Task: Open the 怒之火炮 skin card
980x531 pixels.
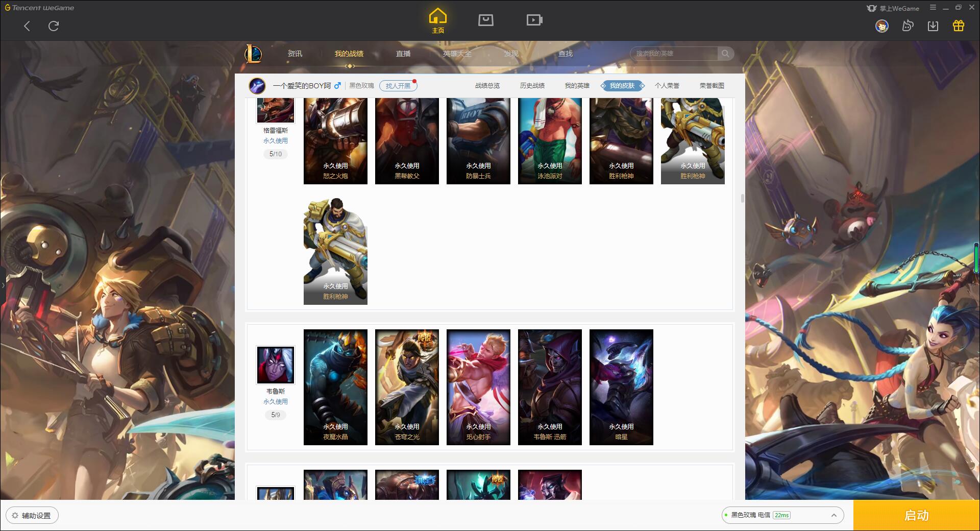Action: pos(335,141)
